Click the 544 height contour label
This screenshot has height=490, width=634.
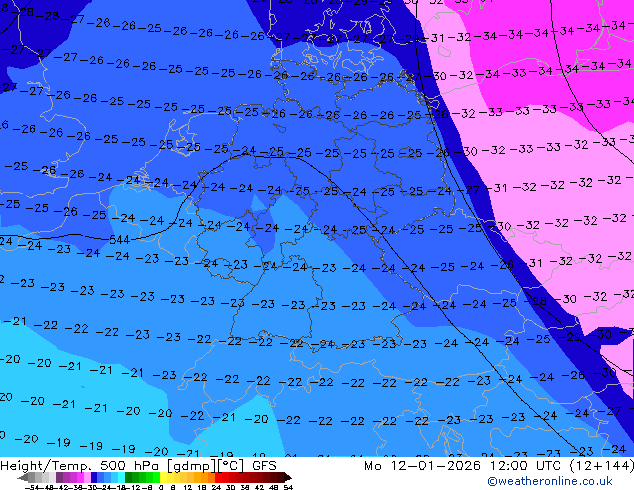(120, 240)
